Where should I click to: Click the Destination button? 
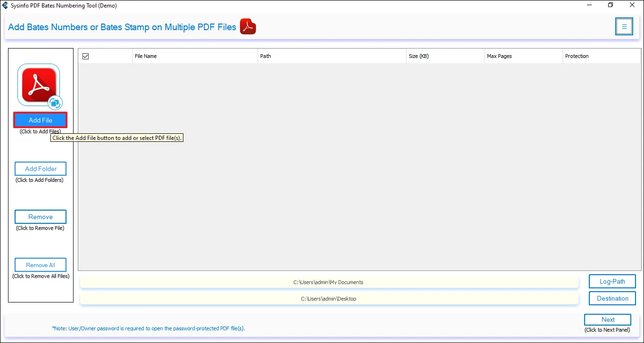click(x=612, y=298)
